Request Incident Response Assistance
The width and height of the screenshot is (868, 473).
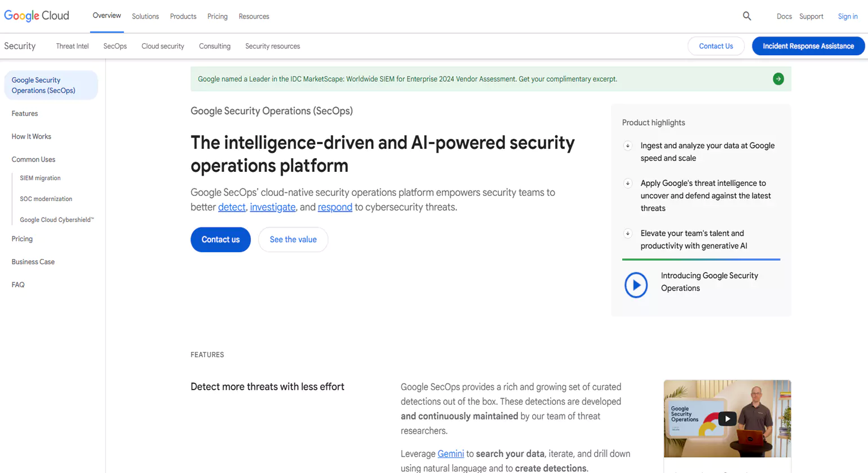(x=808, y=46)
